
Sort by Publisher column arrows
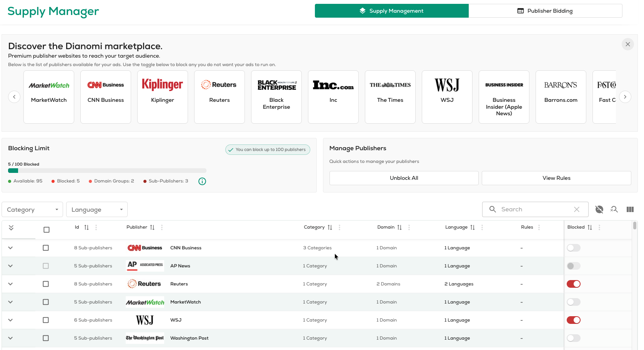pyautogui.click(x=152, y=227)
